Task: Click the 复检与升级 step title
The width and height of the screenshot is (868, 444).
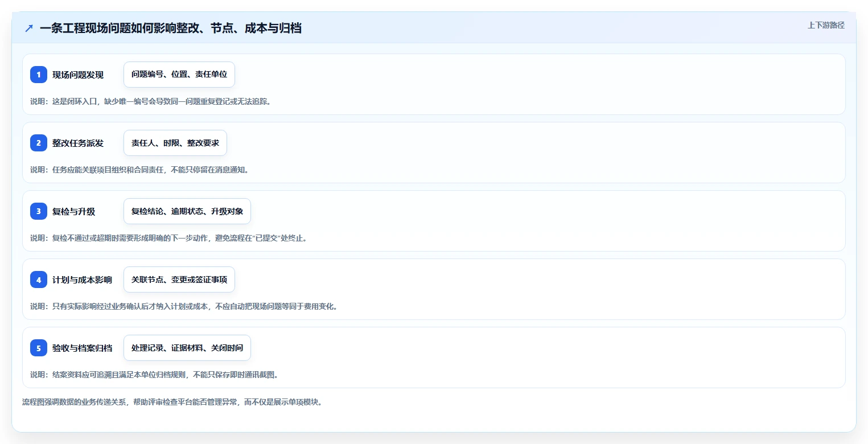Action: click(74, 211)
